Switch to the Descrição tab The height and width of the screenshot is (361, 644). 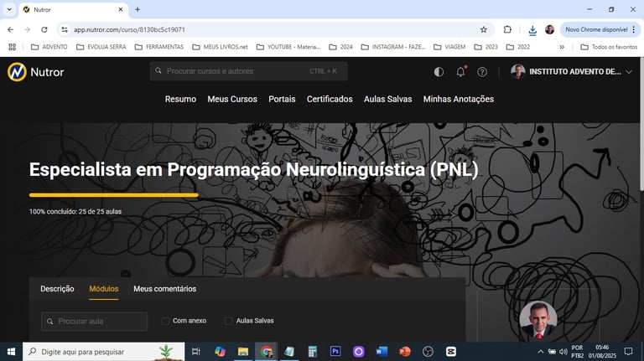pyautogui.click(x=57, y=289)
